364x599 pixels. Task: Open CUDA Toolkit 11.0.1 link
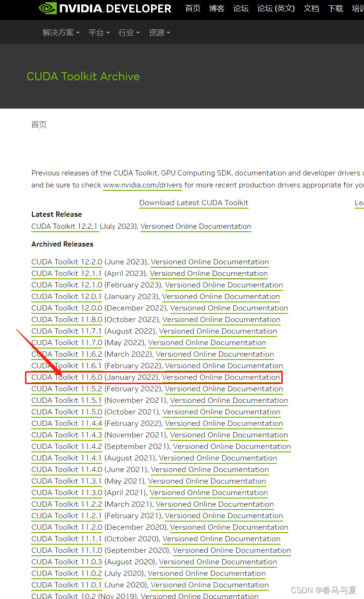66,585
